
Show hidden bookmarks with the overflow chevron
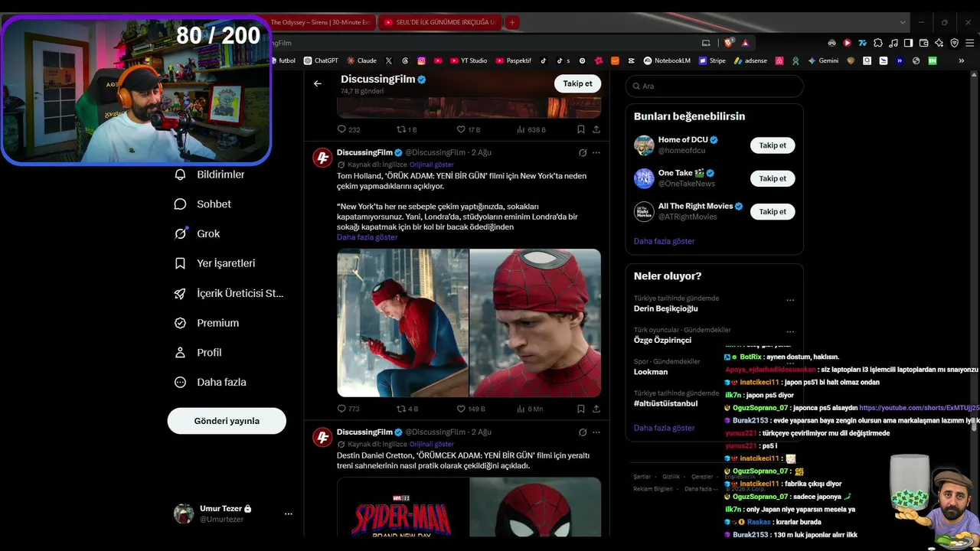pos(962,60)
